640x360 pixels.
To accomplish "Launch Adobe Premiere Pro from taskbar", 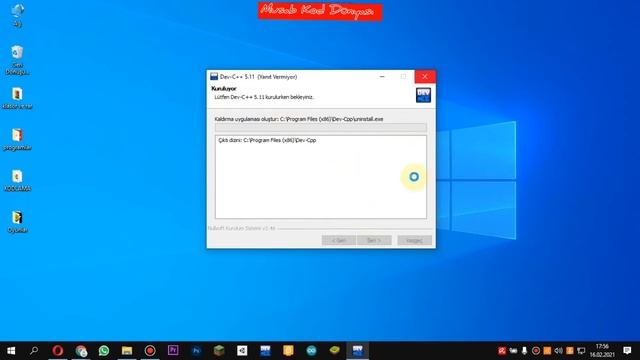I will 173,351.
